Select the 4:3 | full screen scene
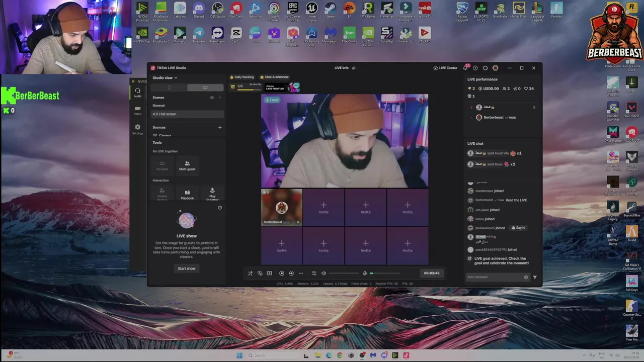The image size is (644, 362). tap(187, 114)
